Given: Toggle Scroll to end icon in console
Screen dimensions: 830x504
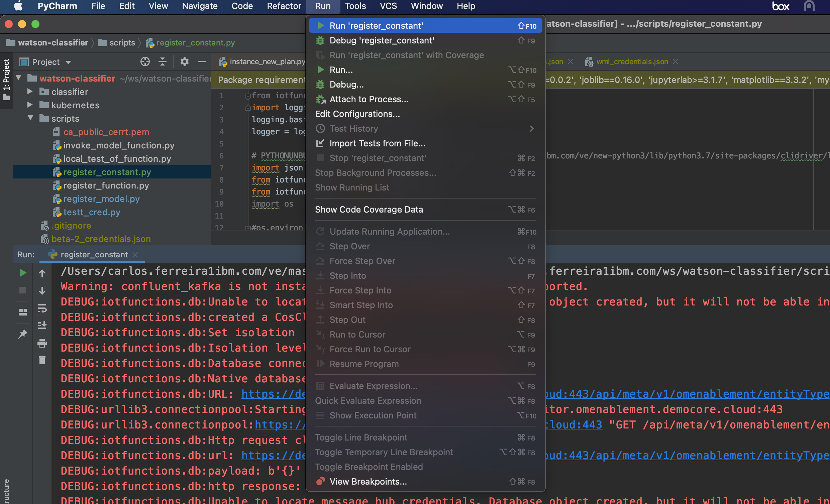Looking at the screenshot, I should pyautogui.click(x=42, y=325).
